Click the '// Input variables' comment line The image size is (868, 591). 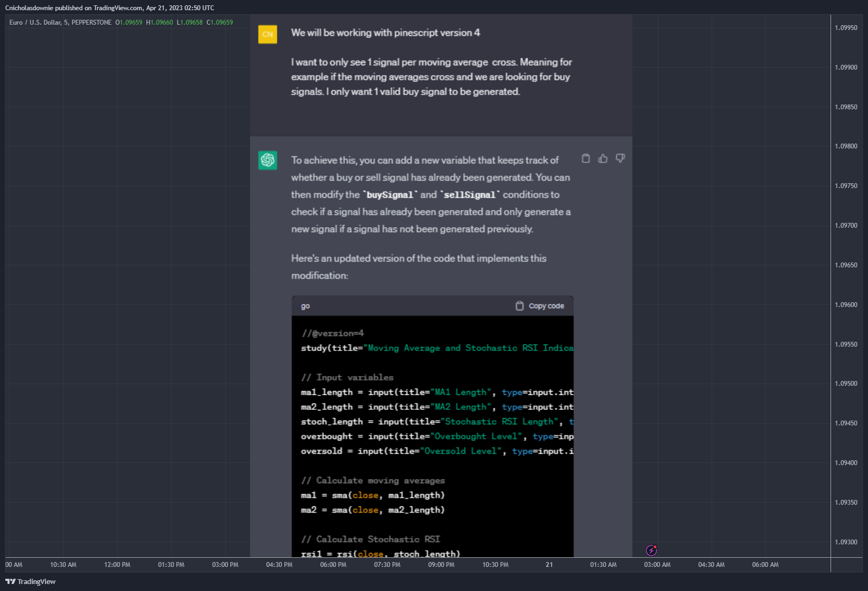pos(347,377)
